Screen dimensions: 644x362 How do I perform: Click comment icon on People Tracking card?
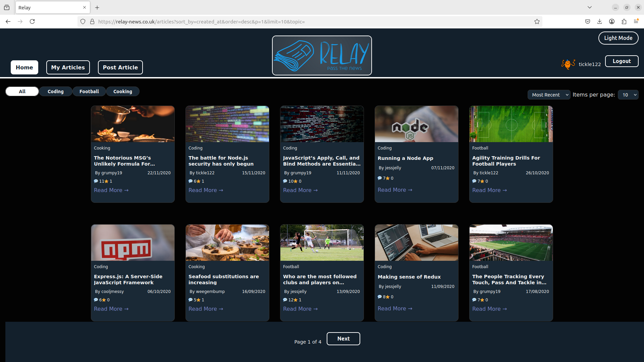coord(474,300)
